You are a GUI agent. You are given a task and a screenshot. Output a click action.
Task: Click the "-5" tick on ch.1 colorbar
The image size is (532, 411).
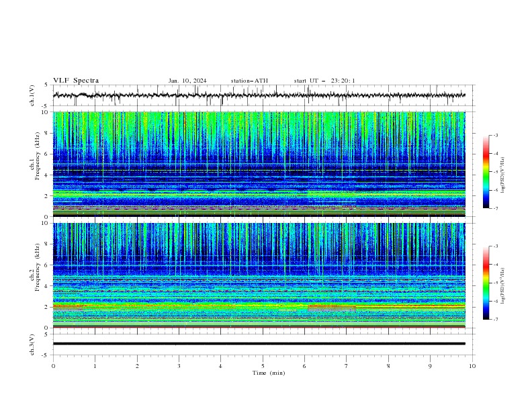[495, 172]
